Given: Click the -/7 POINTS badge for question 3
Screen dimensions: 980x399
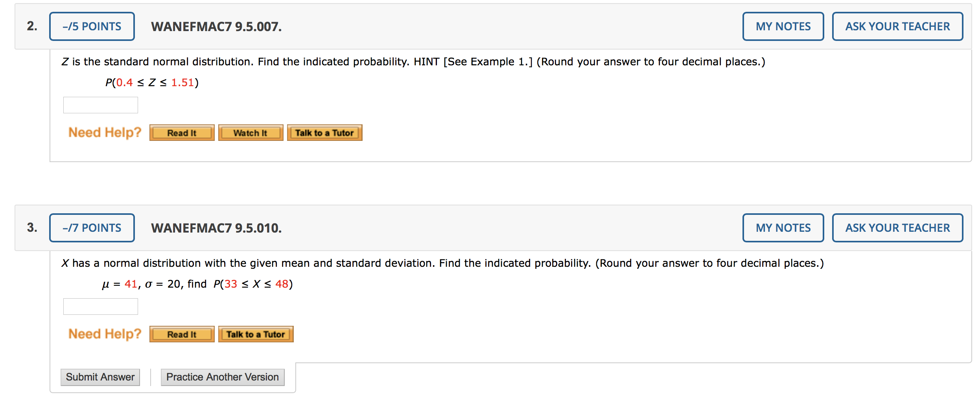Looking at the screenshot, I should [x=91, y=227].
